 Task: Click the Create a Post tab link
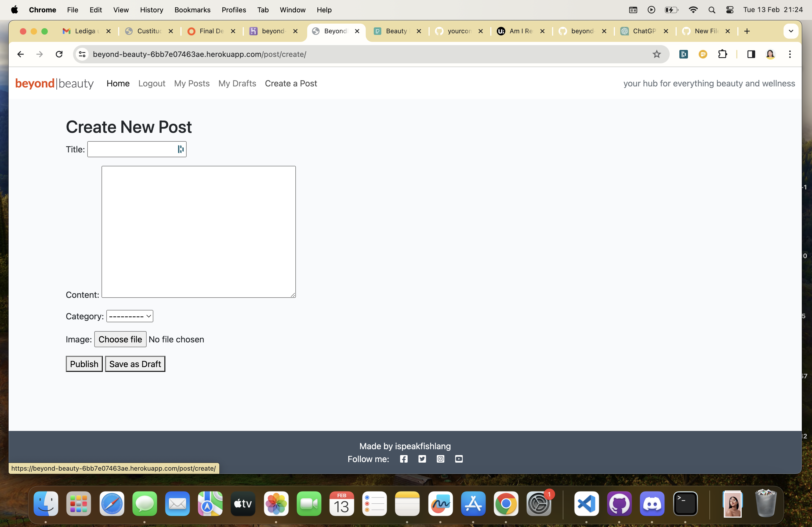pos(291,83)
